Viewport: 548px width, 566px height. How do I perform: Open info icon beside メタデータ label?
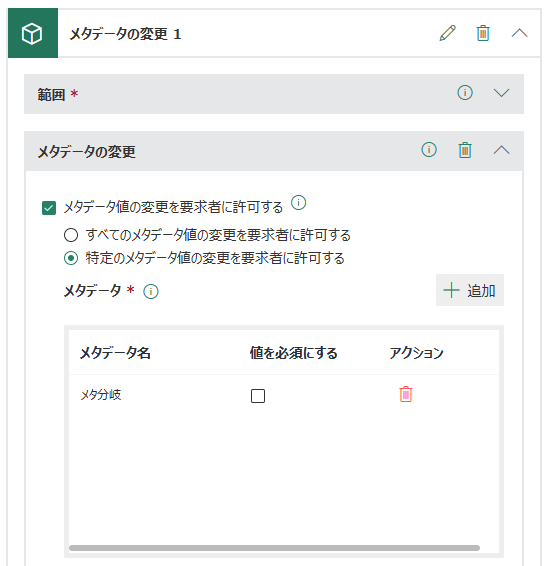pyautogui.click(x=151, y=292)
